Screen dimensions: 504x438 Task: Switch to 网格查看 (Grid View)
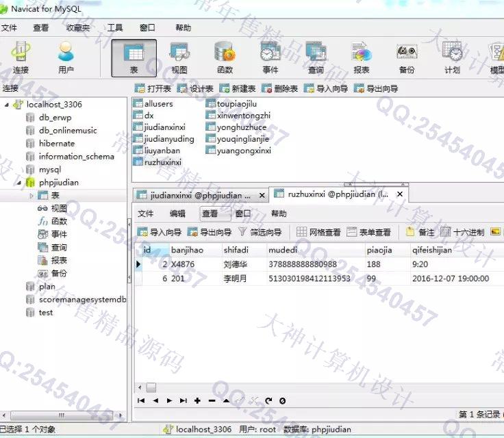click(318, 232)
